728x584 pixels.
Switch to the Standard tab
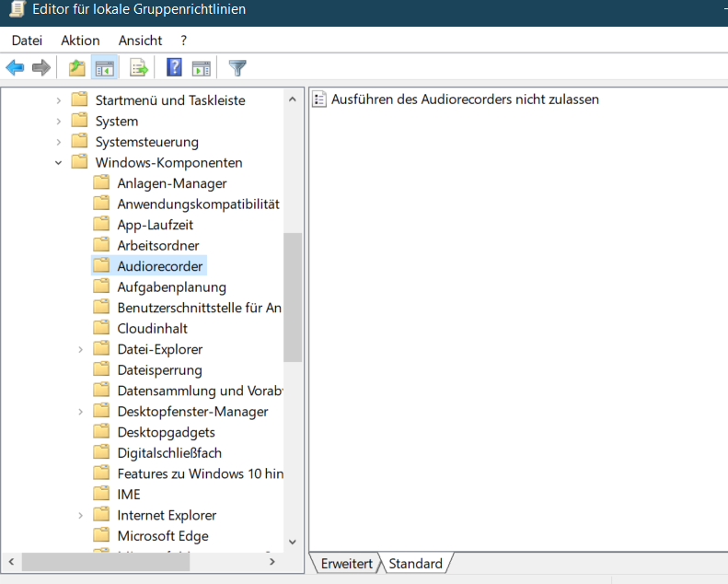click(415, 564)
